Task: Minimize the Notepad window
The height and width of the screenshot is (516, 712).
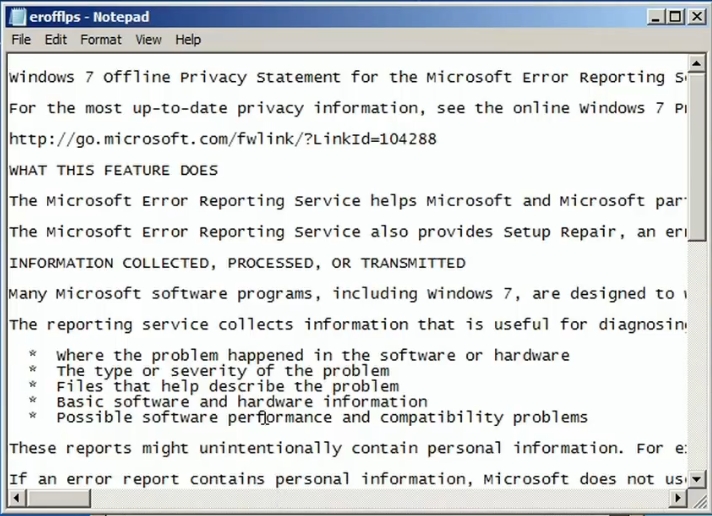Action: pyautogui.click(x=655, y=17)
